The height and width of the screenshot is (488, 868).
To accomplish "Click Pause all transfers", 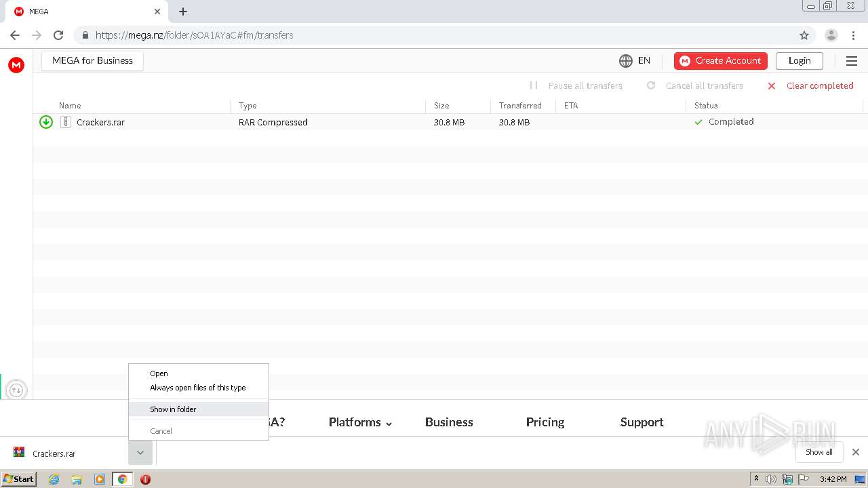I will click(576, 85).
